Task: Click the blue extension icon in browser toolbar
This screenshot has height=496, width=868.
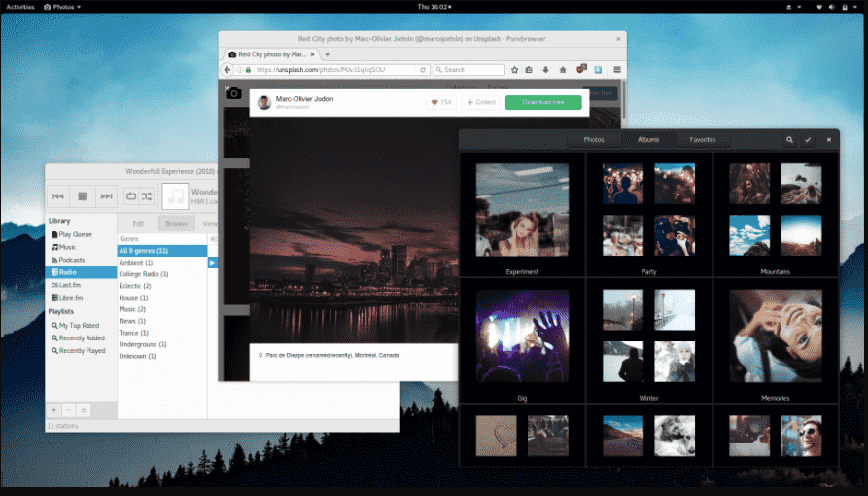Action: [x=598, y=70]
